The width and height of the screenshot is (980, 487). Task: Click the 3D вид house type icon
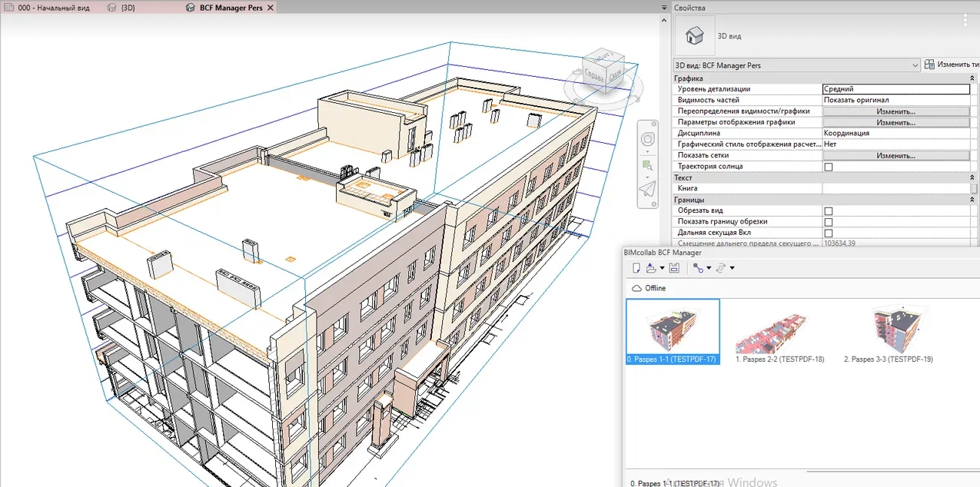pyautogui.click(x=694, y=35)
